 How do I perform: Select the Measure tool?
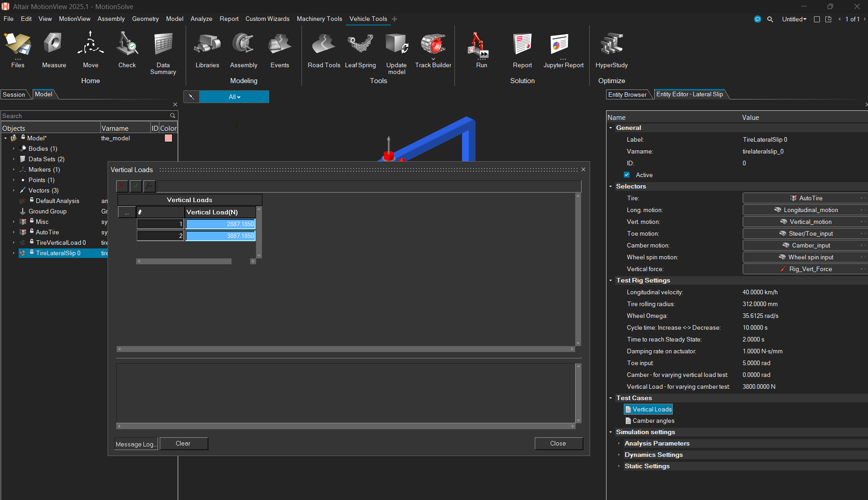pos(54,50)
